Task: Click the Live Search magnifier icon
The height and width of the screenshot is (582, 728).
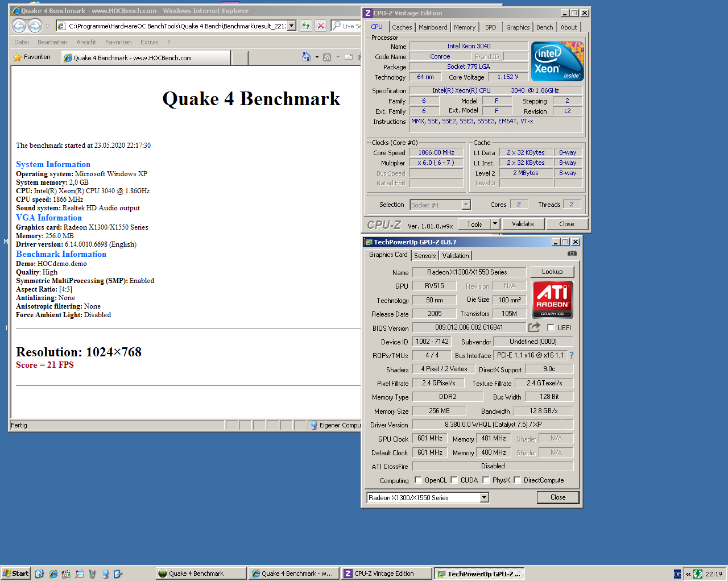Action: tap(337, 26)
